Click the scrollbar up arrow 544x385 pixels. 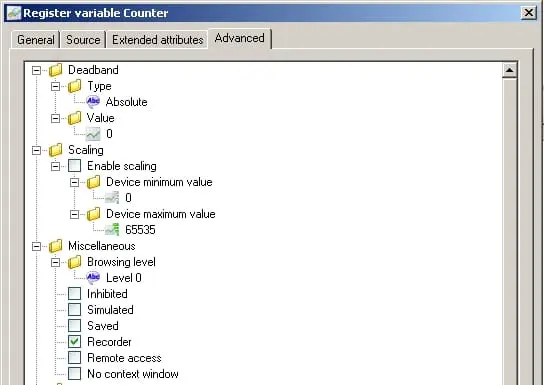509,70
